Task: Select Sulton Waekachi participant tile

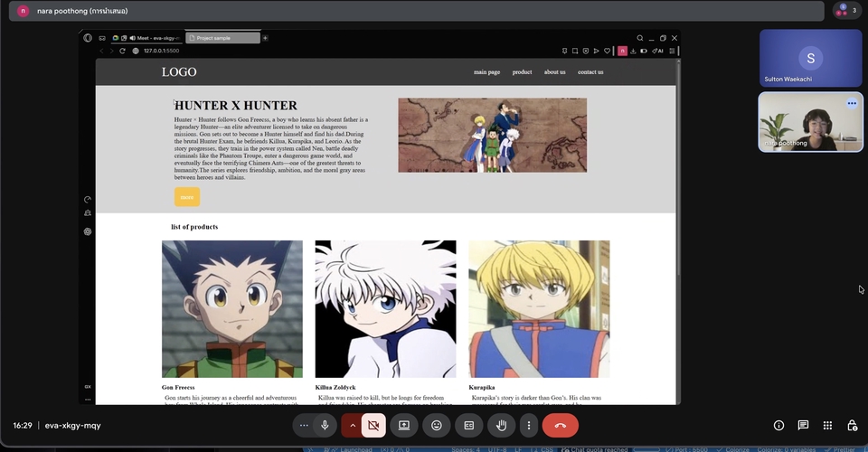Action: click(810, 58)
